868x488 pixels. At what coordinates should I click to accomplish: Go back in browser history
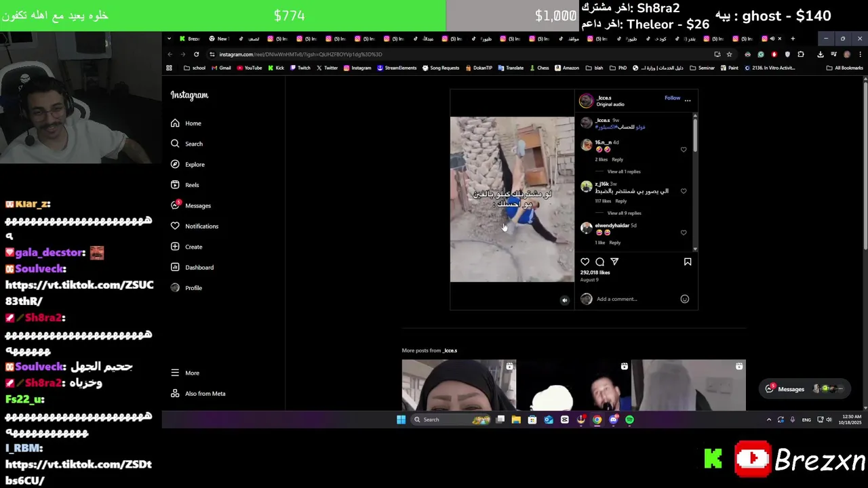(x=170, y=54)
